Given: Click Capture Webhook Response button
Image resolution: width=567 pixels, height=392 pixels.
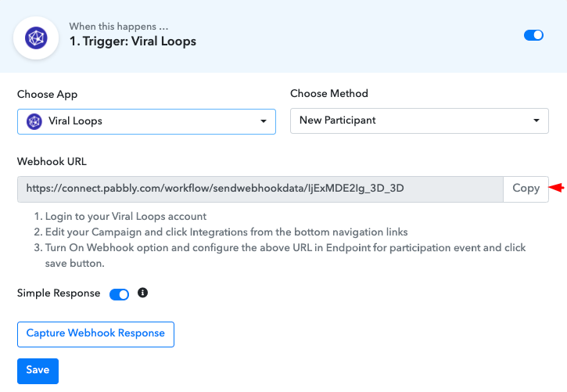Looking at the screenshot, I should coord(96,334).
